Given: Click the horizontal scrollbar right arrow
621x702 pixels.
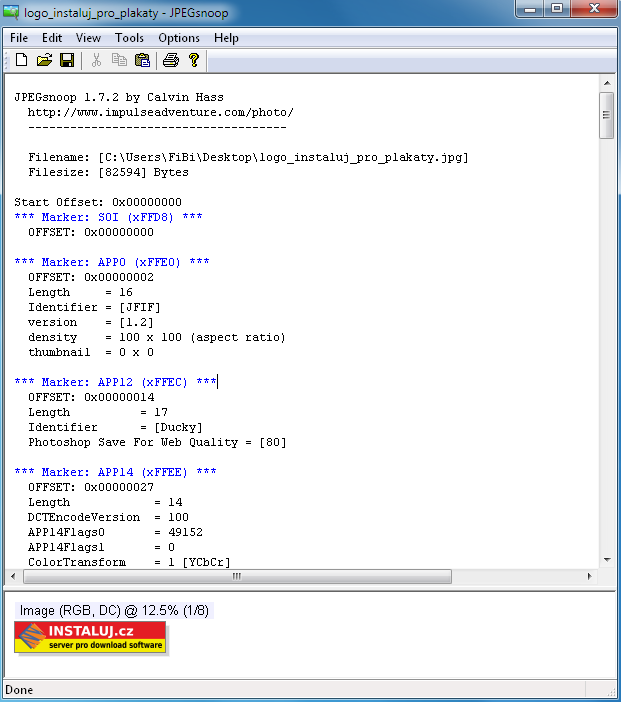Looking at the screenshot, I should (589, 577).
